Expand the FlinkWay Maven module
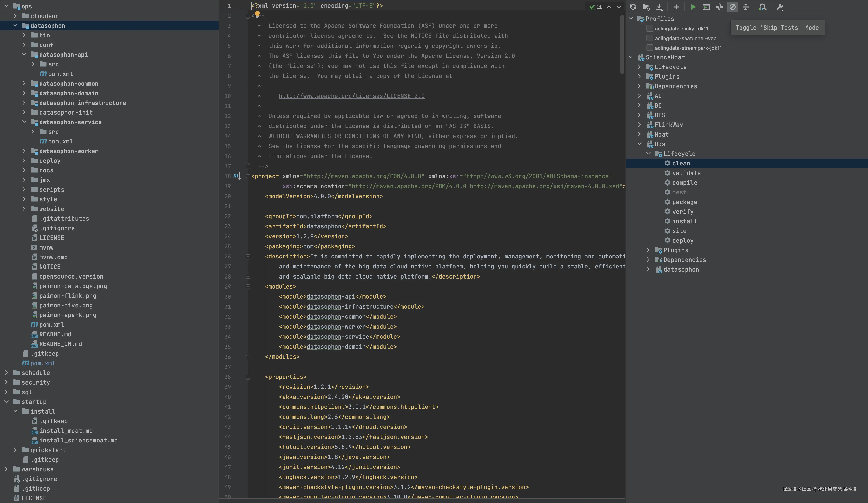 pyautogui.click(x=639, y=125)
